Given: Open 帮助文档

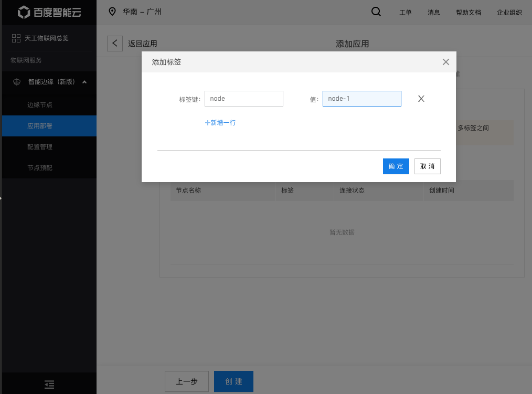Looking at the screenshot, I should coord(468,13).
